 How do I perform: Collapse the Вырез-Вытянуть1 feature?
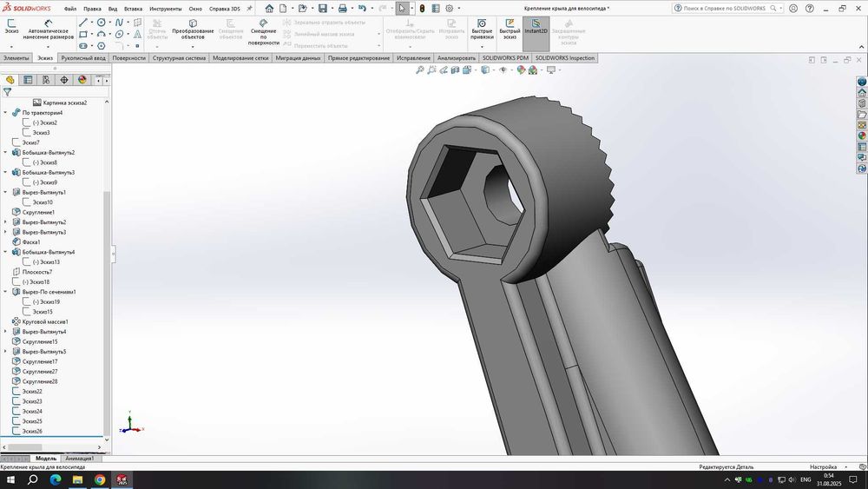[5, 192]
